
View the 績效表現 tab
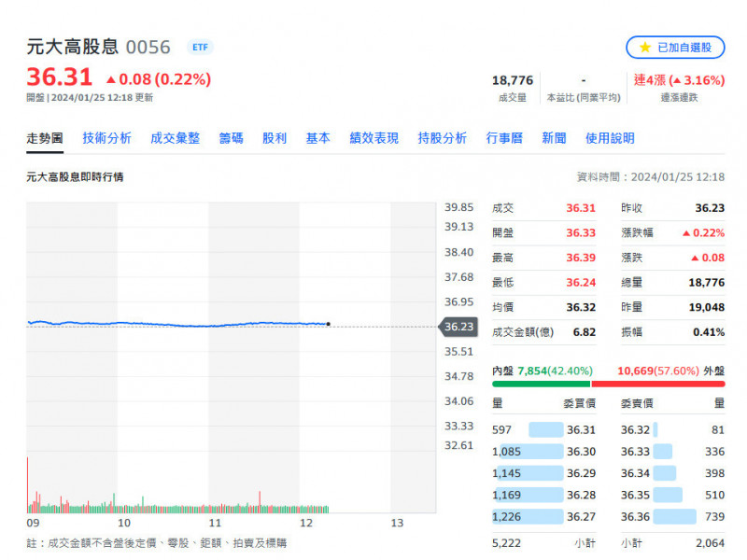pos(374,138)
